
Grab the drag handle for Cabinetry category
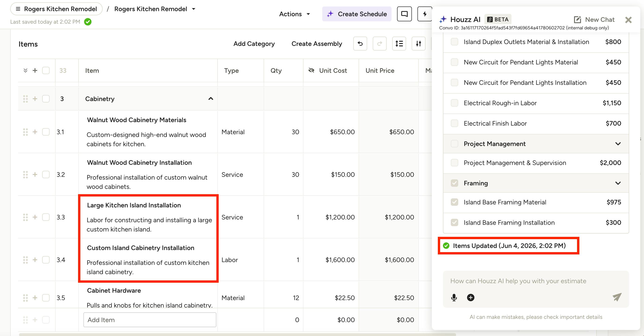point(25,99)
